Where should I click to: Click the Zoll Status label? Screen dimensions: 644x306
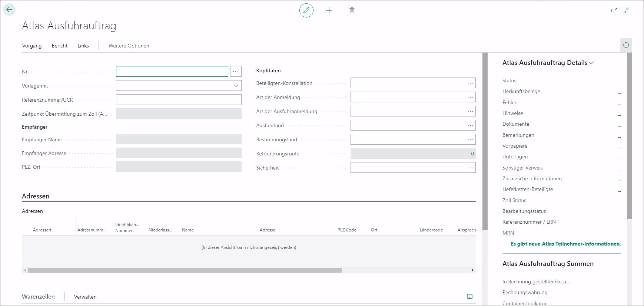tap(514, 200)
